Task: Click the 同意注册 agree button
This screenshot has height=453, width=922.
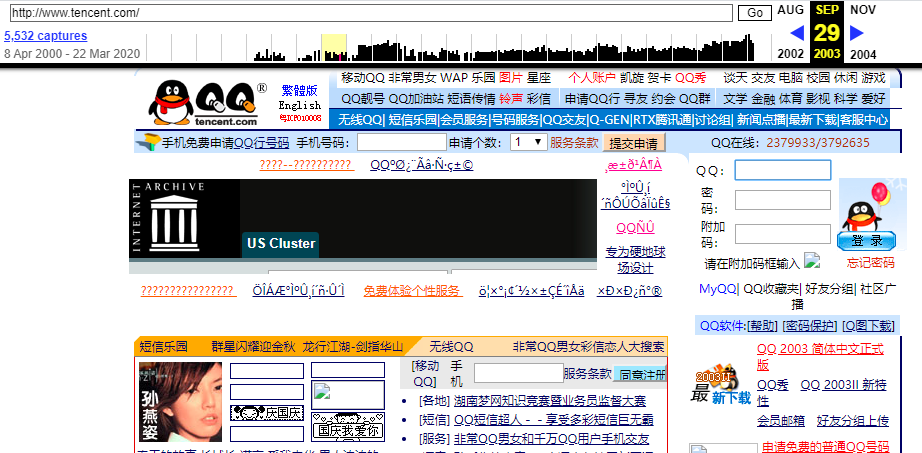Action: [640, 374]
